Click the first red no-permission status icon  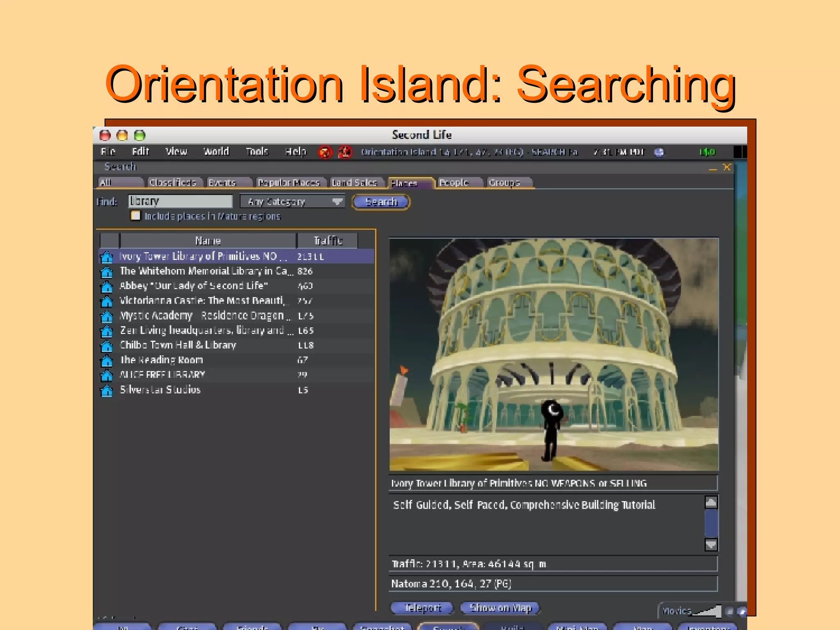tap(325, 153)
